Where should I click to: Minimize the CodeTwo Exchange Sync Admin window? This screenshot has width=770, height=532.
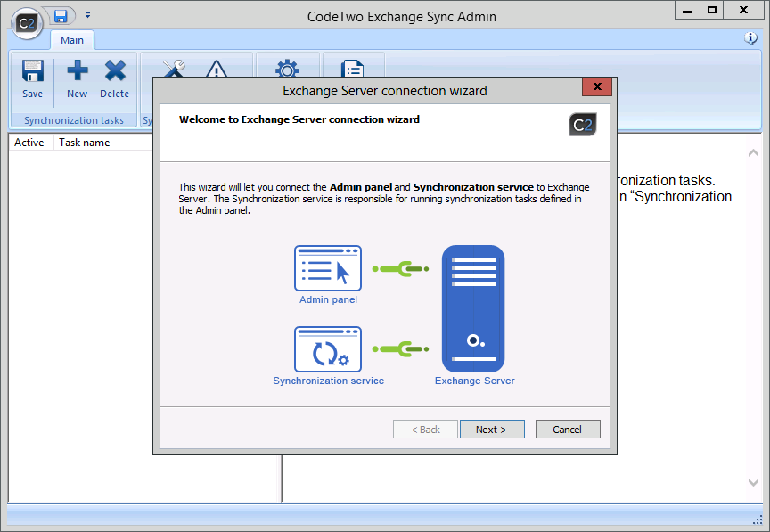tap(687, 11)
